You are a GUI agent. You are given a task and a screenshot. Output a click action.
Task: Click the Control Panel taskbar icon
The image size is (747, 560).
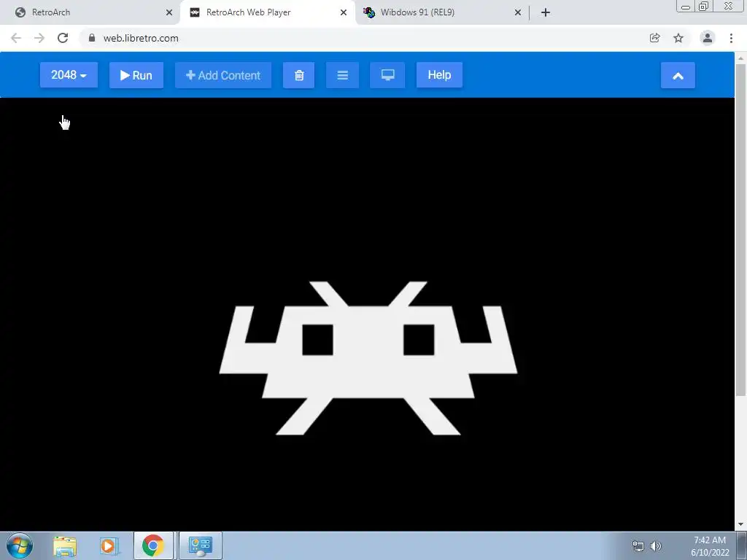click(x=200, y=545)
